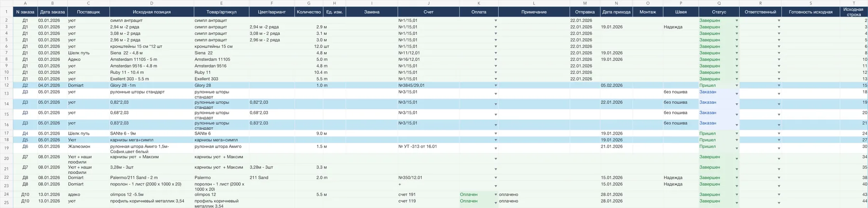Screen dimensions: 868x208
Task: Select the 'Amsterdan 11105 - 5 m' cell
Action: (151, 59)
